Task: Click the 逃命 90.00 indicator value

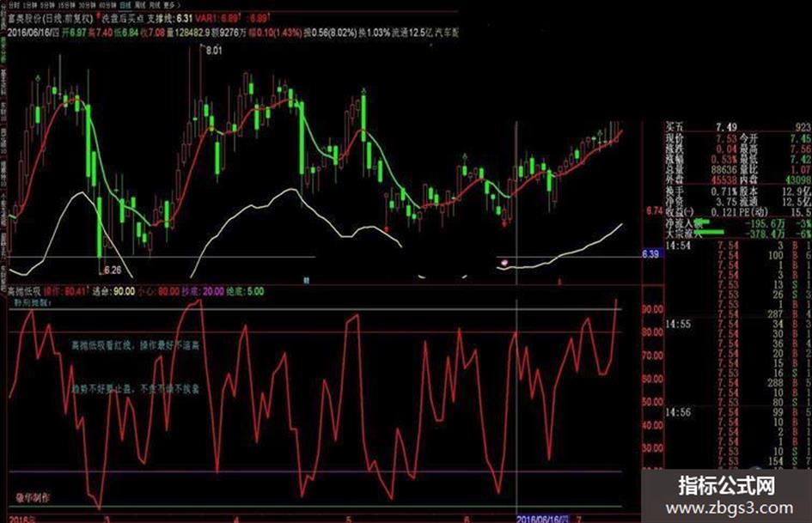Action: [113, 291]
